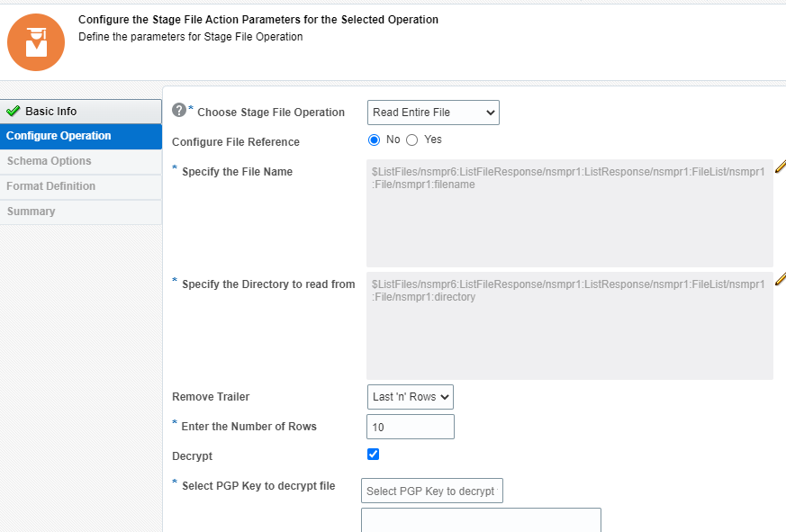
Task: Open the Format Definition step
Action: click(81, 186)
